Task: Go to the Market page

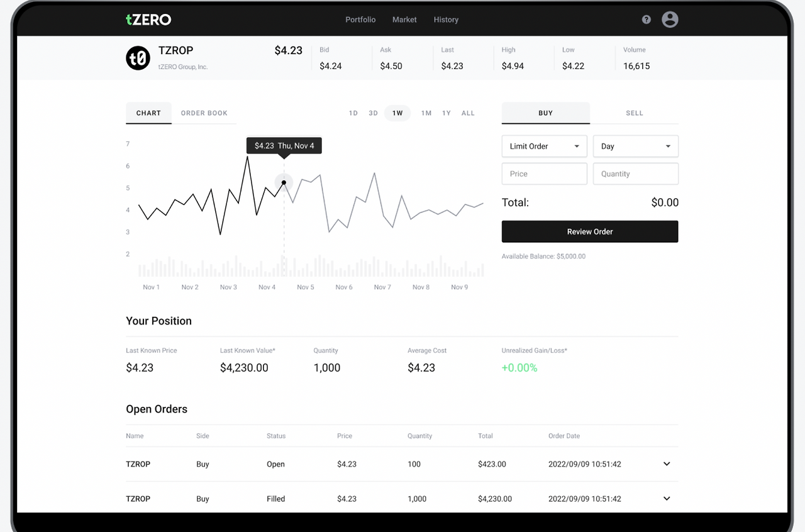Action: click(x=404, y=19)
